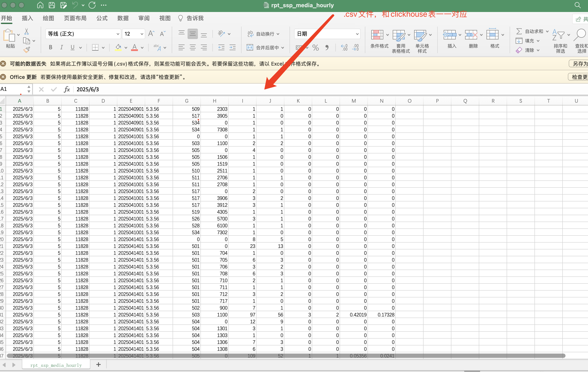
Task: Click the Save icon in title bar
Action: (52, 5)
